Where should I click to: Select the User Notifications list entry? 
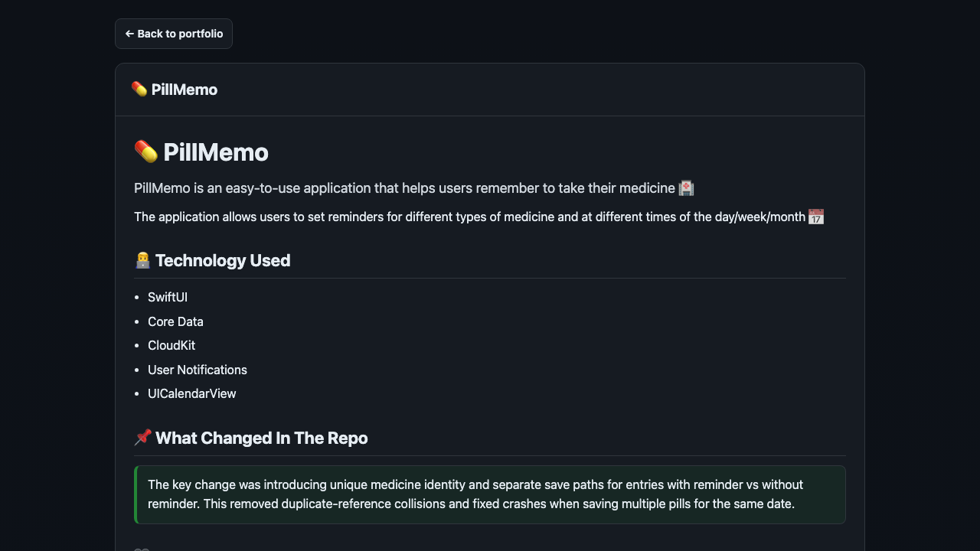tap(197, 370)
